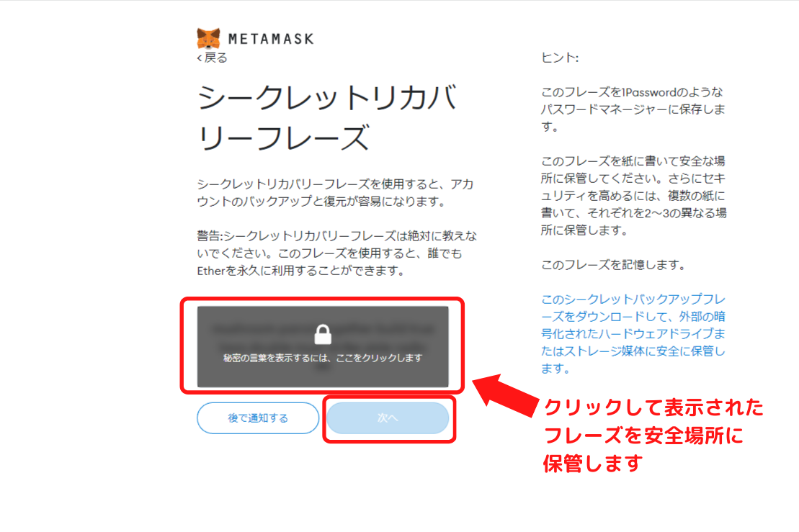Click the blurred secret phrase box
The height and width of the screenshot is (532, 799).
tap(323, 346)
